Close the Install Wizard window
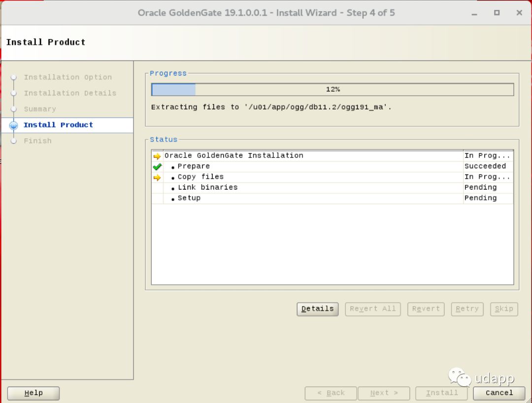This screenshot has height=403, width=532. 519,13
